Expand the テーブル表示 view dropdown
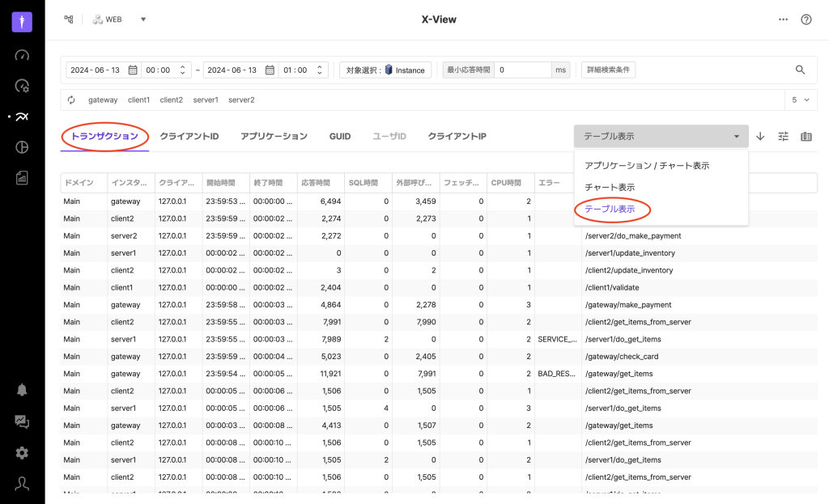This screenshot has height=504, width=829. click(x=661, y=137)
